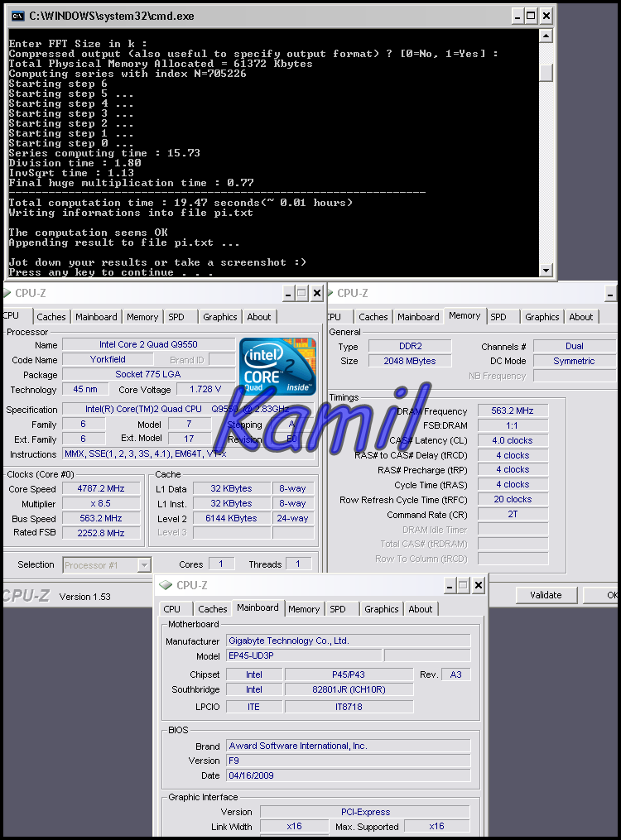Click the code name field Yorkfield

pyautogui.click(x=108, y=359)
